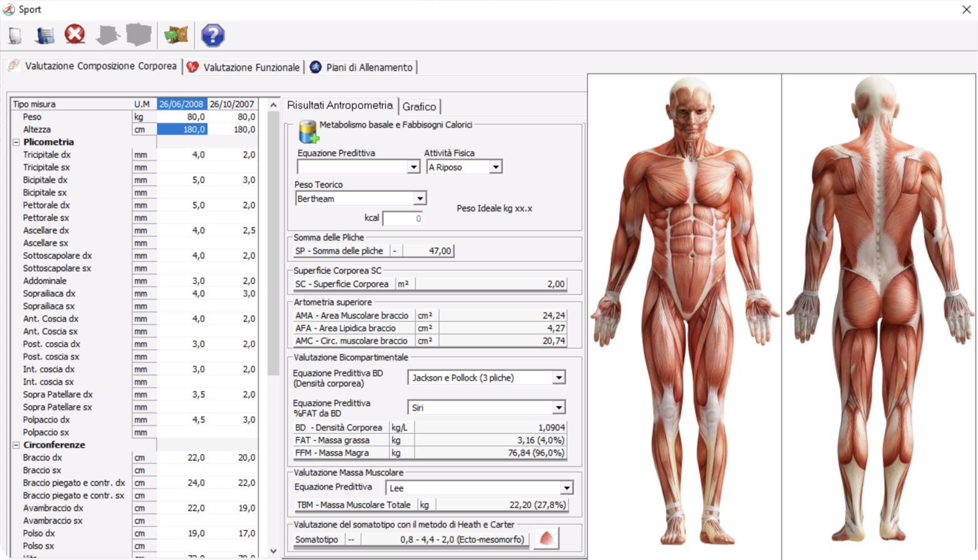This screenshot has height=560, width=978.
Task: Select the 26/10/2007 column header
Action: click(232, 104)
